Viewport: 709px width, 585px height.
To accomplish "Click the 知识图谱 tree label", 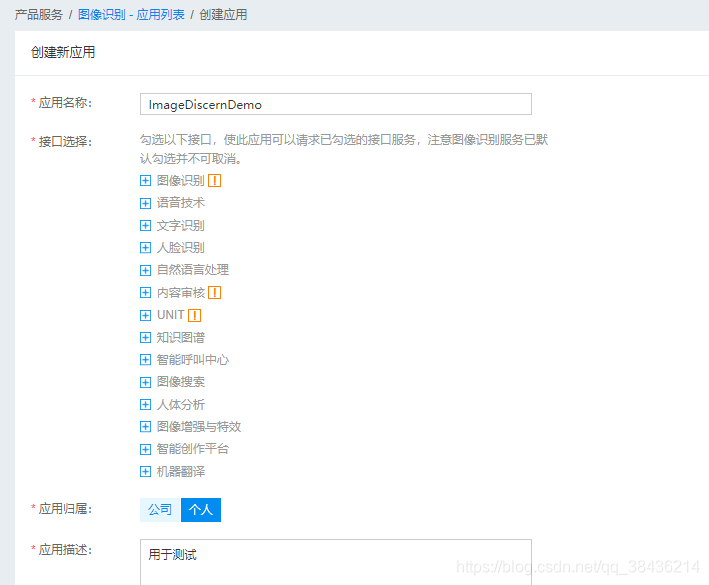I will click(180, 337).
